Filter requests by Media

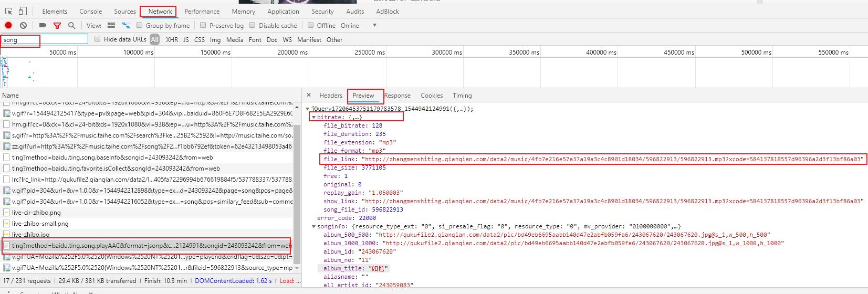[235, 39]
